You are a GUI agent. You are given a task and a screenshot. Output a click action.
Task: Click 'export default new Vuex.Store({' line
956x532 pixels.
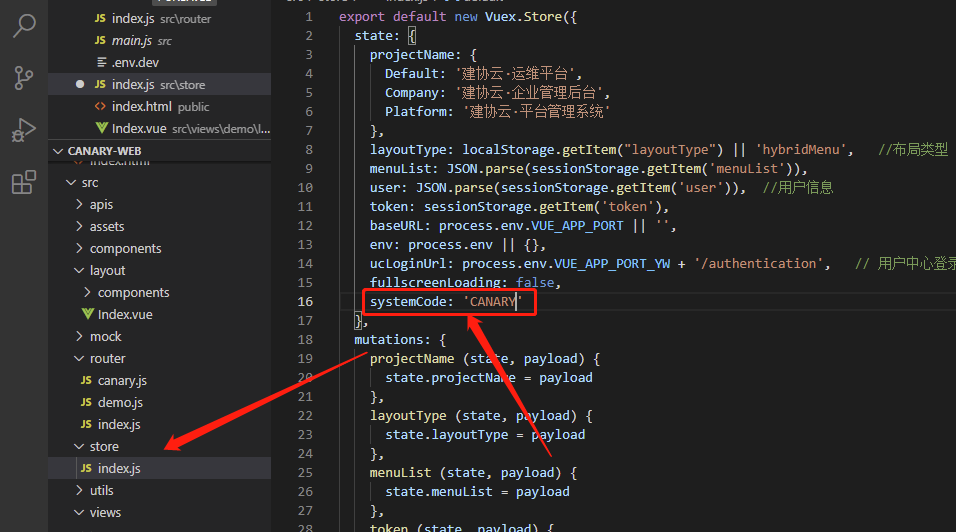458,17
